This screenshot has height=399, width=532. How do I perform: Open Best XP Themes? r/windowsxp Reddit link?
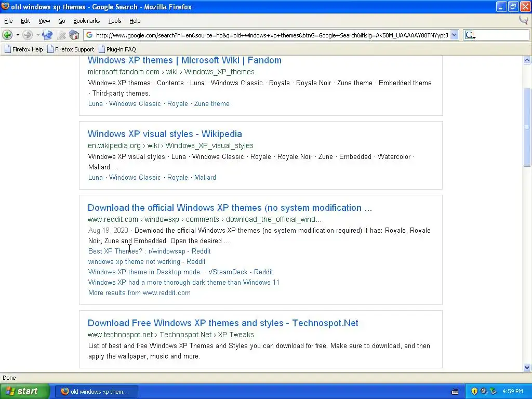pos(149,251)
